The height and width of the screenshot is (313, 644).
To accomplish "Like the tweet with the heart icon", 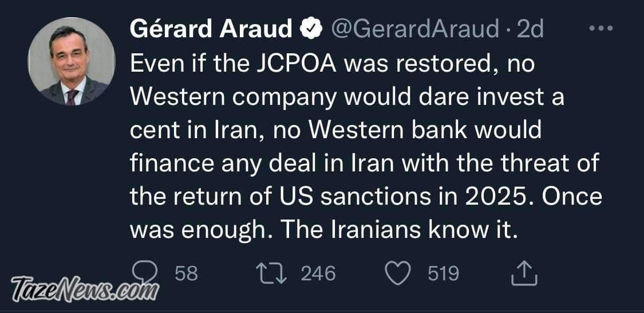I will 398,273.
